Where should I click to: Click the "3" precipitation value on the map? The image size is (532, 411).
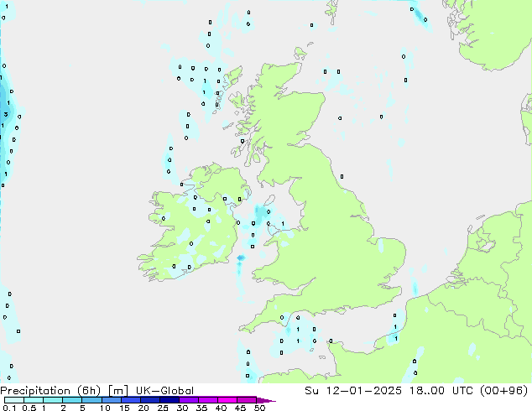click(x=6, y=114)
